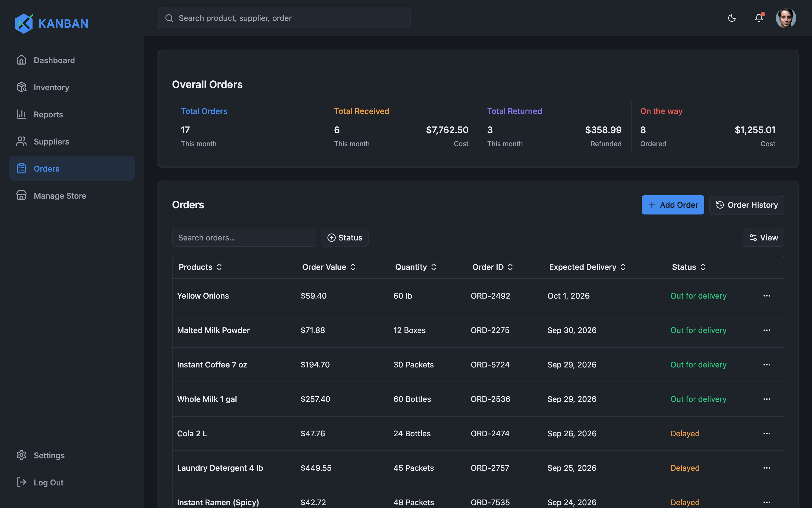Click the On the way label
This screenshot has width=812, height=508.
[x=661, y=111]
